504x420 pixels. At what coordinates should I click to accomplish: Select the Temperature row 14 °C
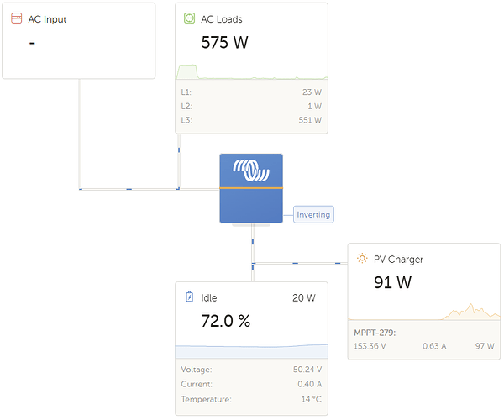pos(251,399)
